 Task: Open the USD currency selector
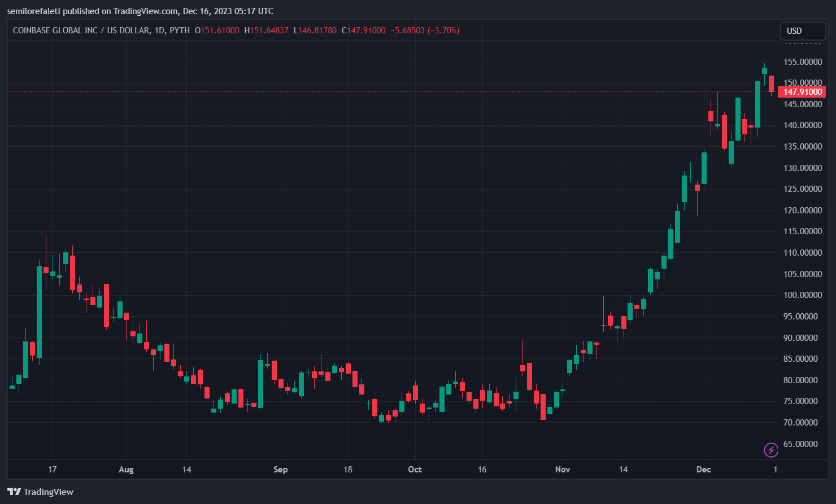click(803, 30)
